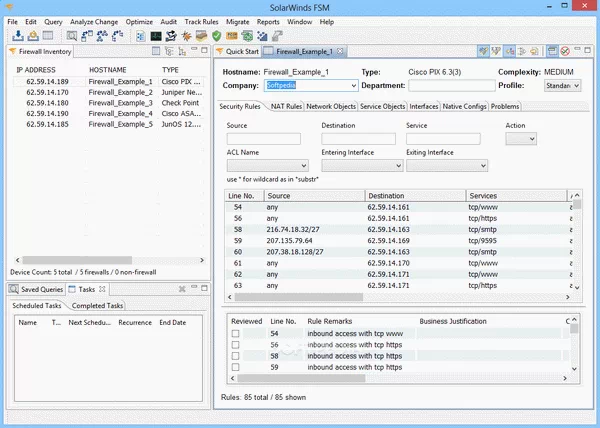This screenshot has width=600, height=428.
Task: Switch to the Saved Queries tab
Action: [x=37, y=289]
